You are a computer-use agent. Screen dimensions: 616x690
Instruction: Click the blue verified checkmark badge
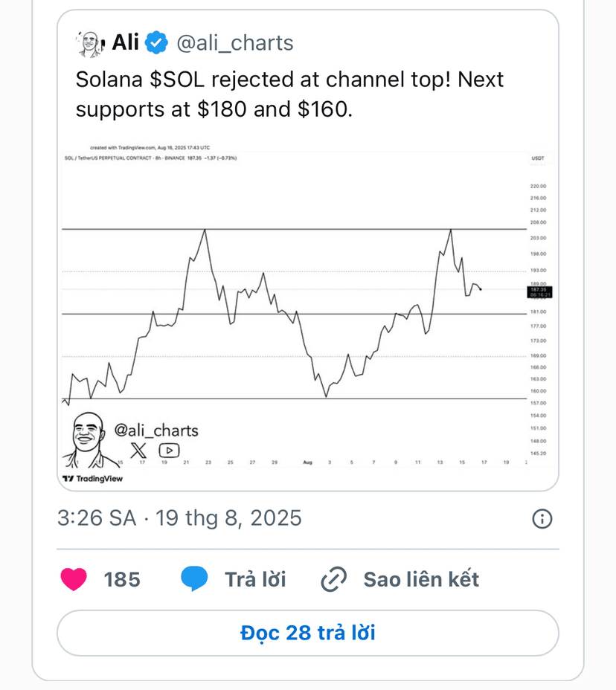pos(157,43)
